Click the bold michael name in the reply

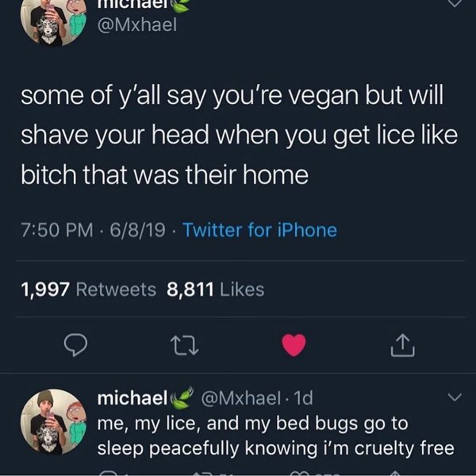[132, 397]
